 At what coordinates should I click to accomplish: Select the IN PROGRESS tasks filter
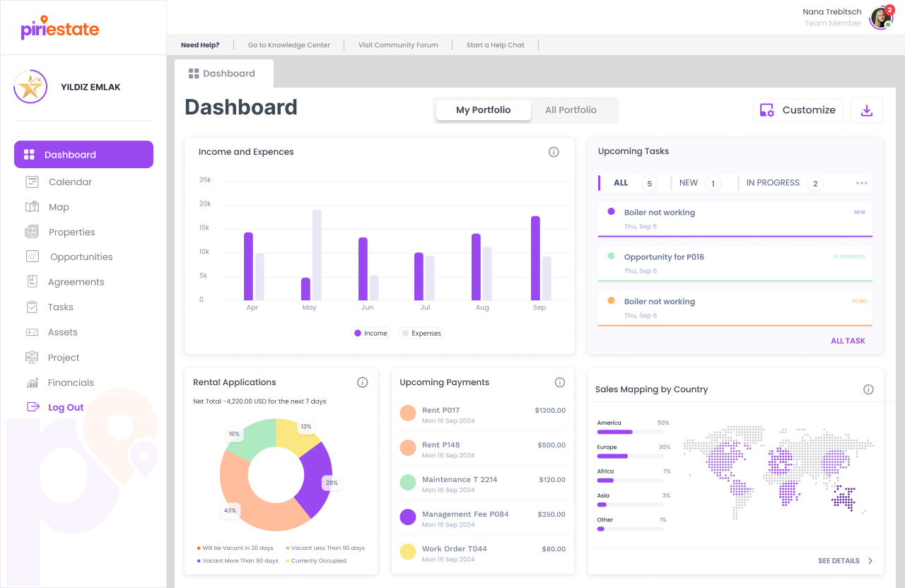773,182
